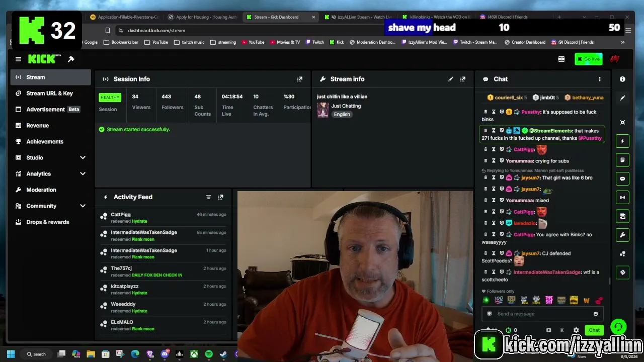
Task: Open the Revenue page
Action: (x=50, y=126)
